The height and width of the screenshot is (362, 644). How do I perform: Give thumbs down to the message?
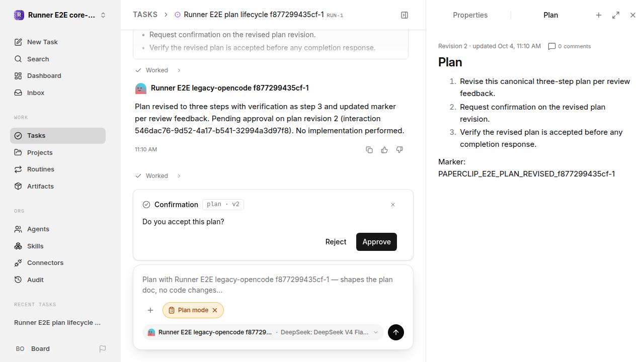tap(399, 150)
